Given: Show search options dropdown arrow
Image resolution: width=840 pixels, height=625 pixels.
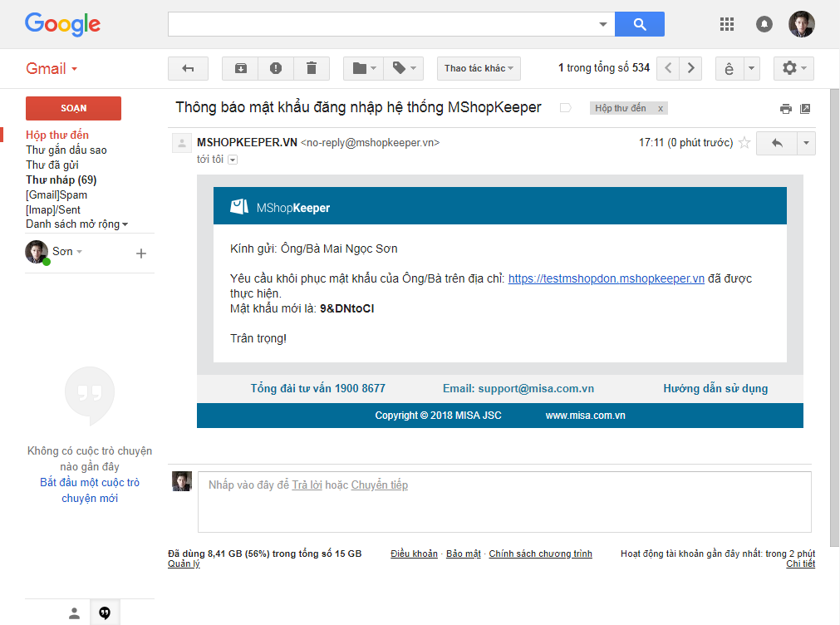Looking at the screenshot, I should (x=602, y=24).
